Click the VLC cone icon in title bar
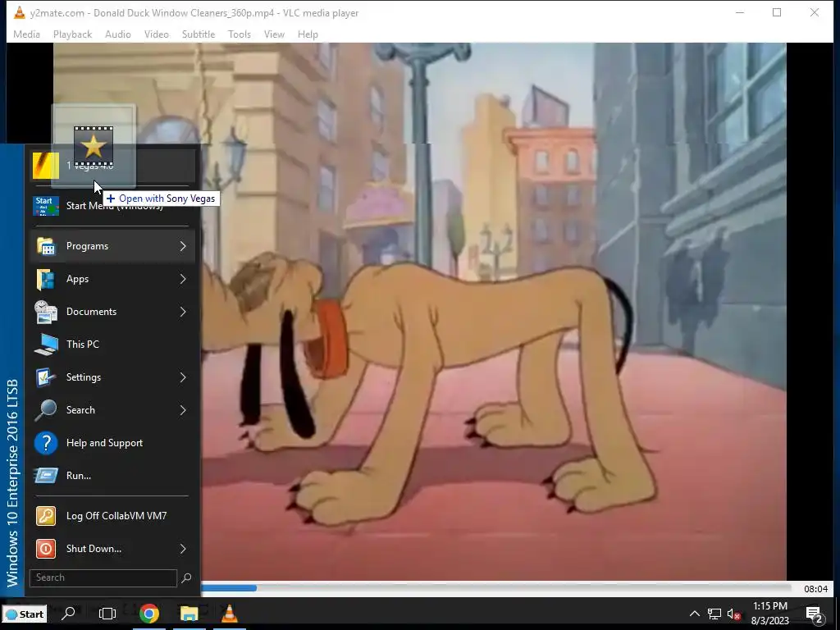Screen dimensions: 840x630 coord(20,12)
